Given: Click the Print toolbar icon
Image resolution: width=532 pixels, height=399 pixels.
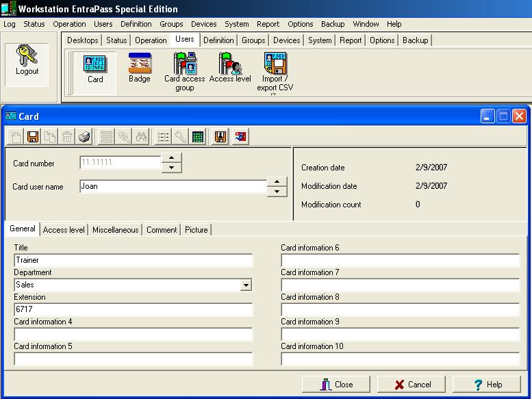Looking at the screenshot, I should (x=84, y=137).
